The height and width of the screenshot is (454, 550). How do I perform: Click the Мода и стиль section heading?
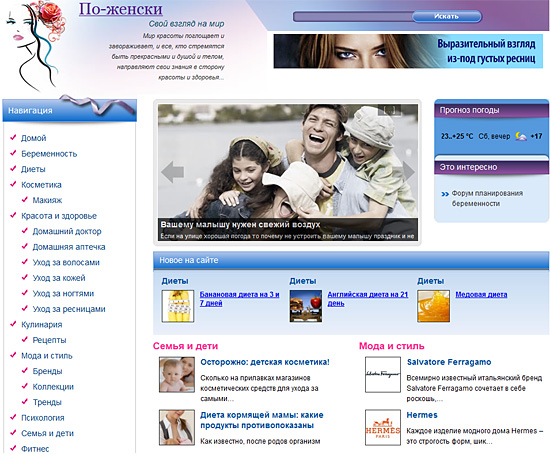[x=391, y=346]
